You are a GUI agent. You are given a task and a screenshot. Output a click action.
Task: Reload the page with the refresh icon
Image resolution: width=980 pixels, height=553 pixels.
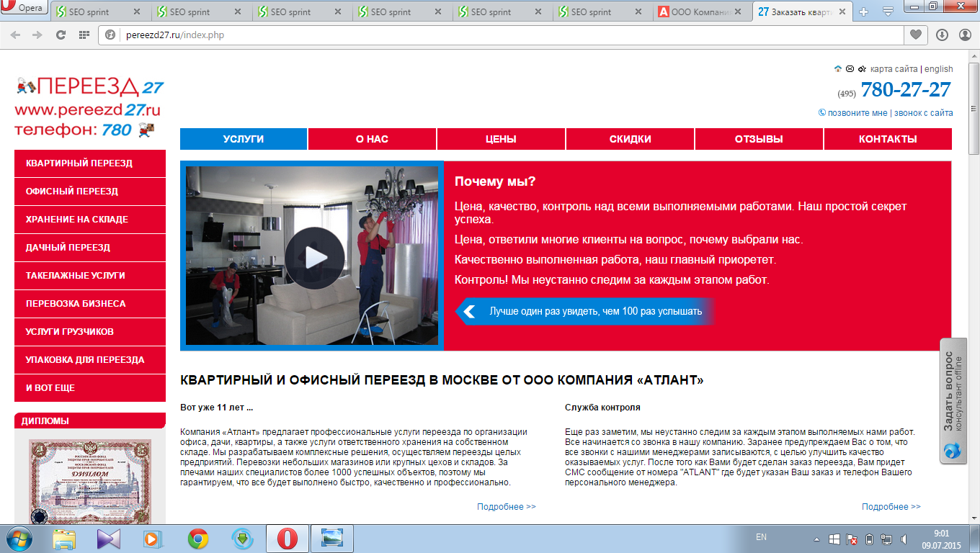coord(61,35)
